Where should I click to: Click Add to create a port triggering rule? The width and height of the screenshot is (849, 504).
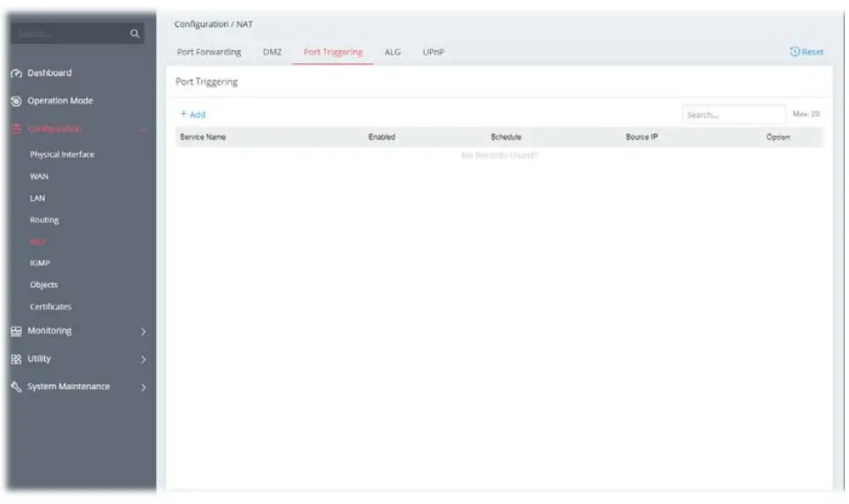tap(192, 114)
